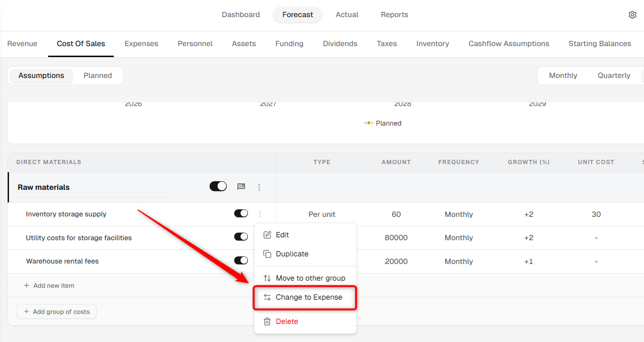This screenshot has height=342, width=644.
Task: Open the Actual tab
Action: (347, 15)
